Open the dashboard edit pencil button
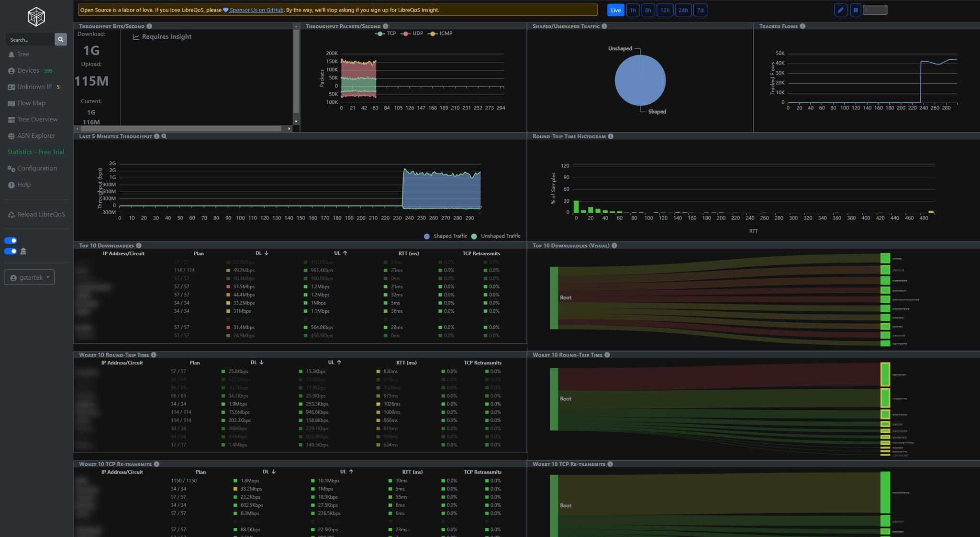Image resolution: width=980 pixels, height=537 pixels. point(841,10)
